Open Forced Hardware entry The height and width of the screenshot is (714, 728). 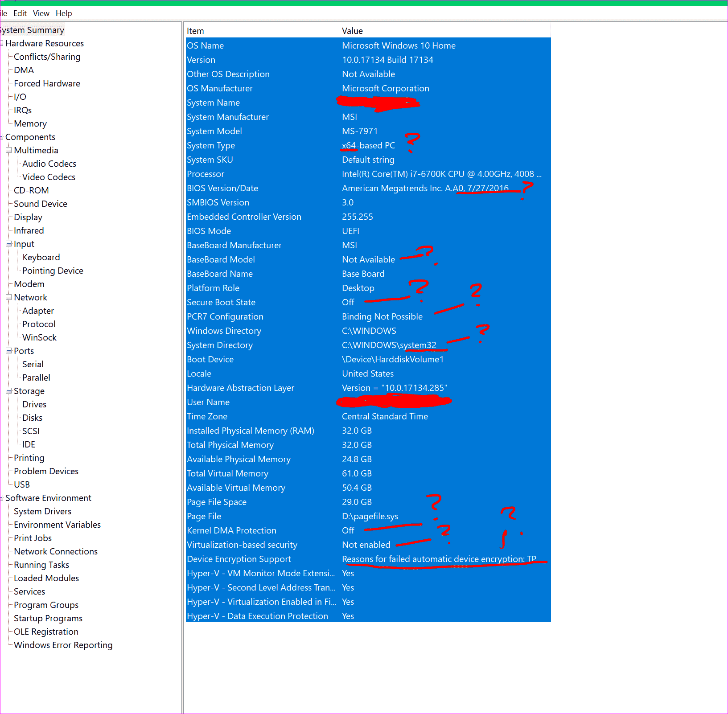point(47,83)
